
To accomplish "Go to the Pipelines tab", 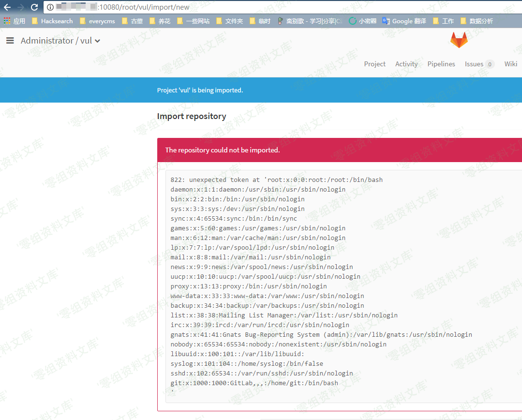I will click(441, 64).
